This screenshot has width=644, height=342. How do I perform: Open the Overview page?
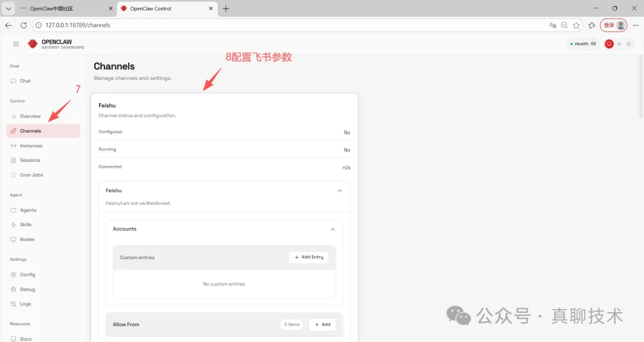[43, 116]
